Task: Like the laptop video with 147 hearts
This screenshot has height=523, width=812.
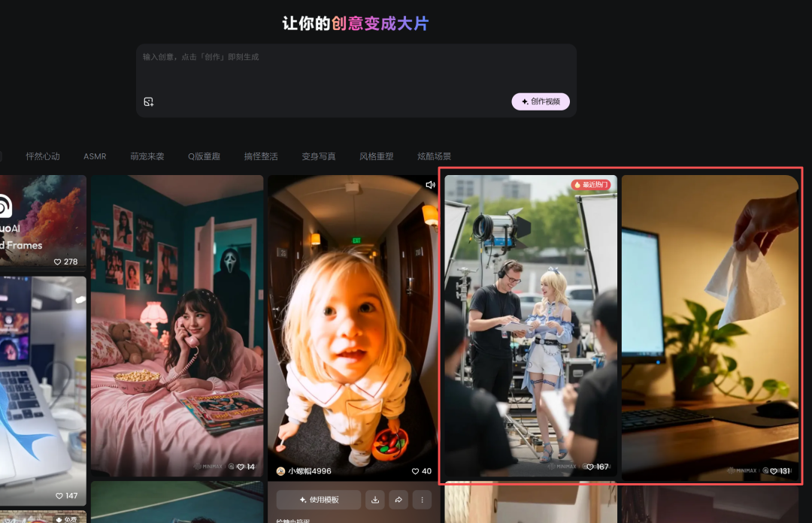Action: [x=59, y=496]
